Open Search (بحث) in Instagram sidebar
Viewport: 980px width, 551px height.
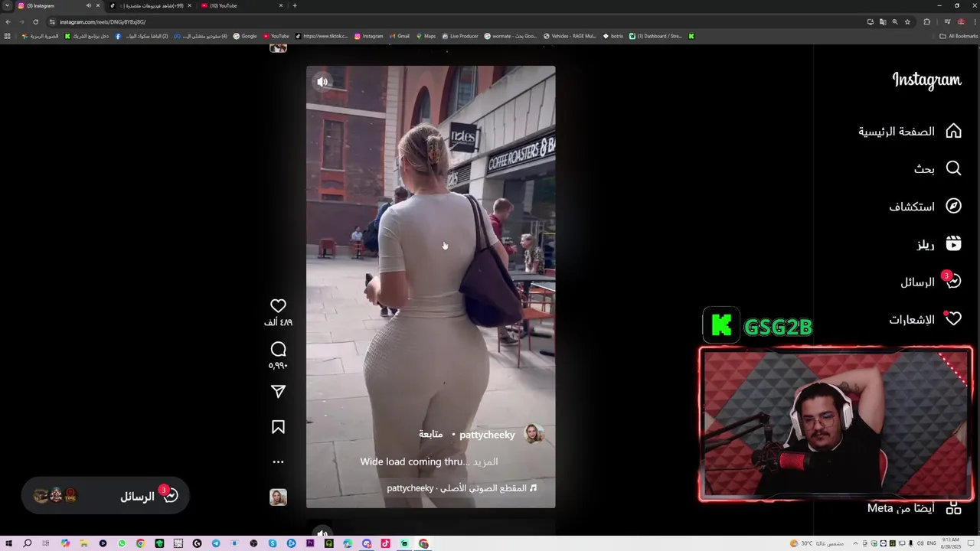(x=937, y=168)
